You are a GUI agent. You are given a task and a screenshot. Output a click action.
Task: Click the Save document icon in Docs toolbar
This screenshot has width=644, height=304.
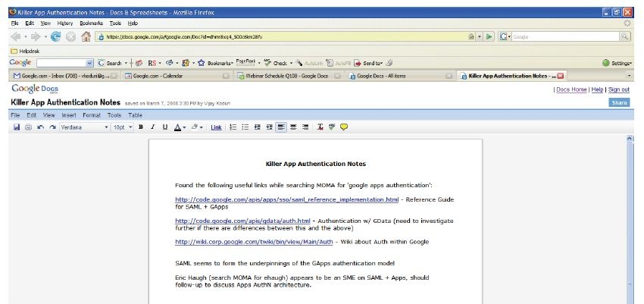[17, 127]
